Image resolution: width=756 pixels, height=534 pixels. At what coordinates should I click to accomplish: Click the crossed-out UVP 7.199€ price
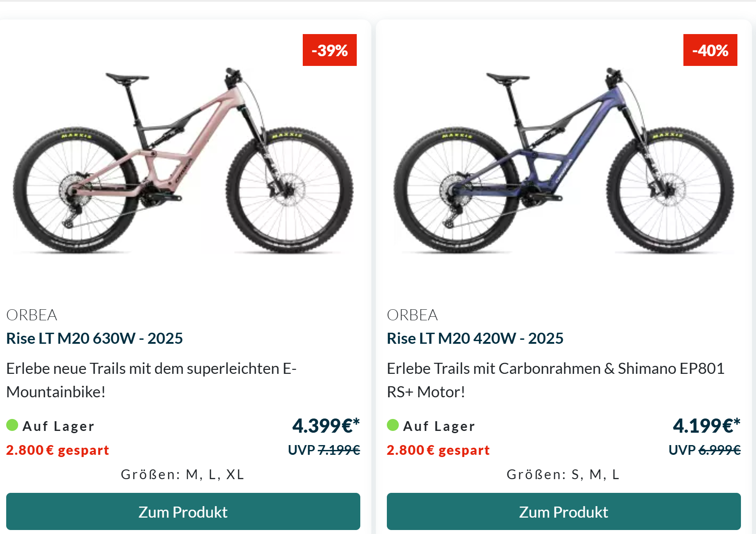tap(339, 450)
